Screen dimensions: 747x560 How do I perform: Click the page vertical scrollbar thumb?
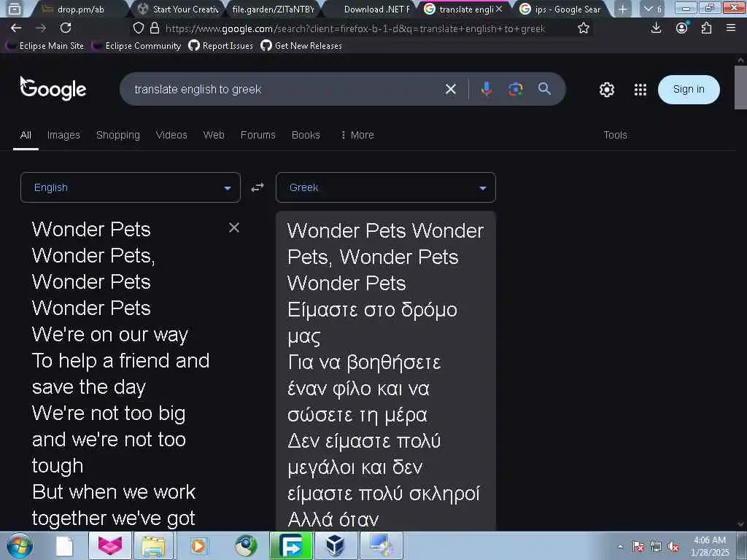pos(740,87)
